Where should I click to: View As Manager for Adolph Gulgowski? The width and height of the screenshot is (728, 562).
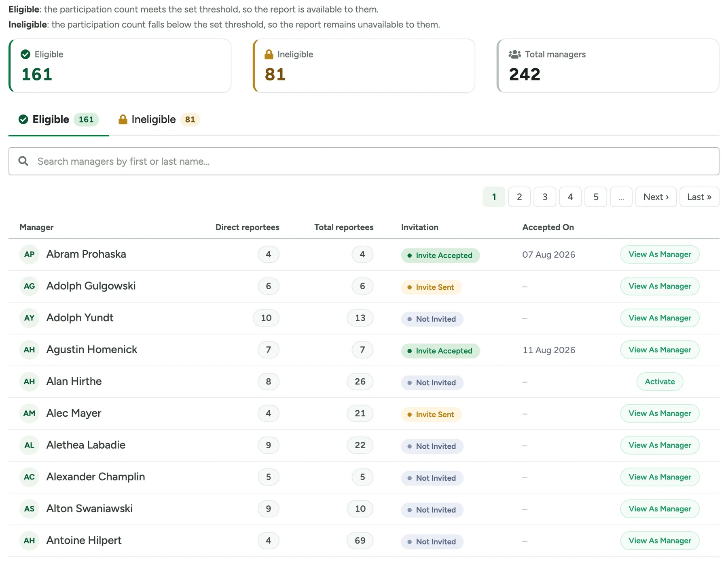tap(660, 286)
